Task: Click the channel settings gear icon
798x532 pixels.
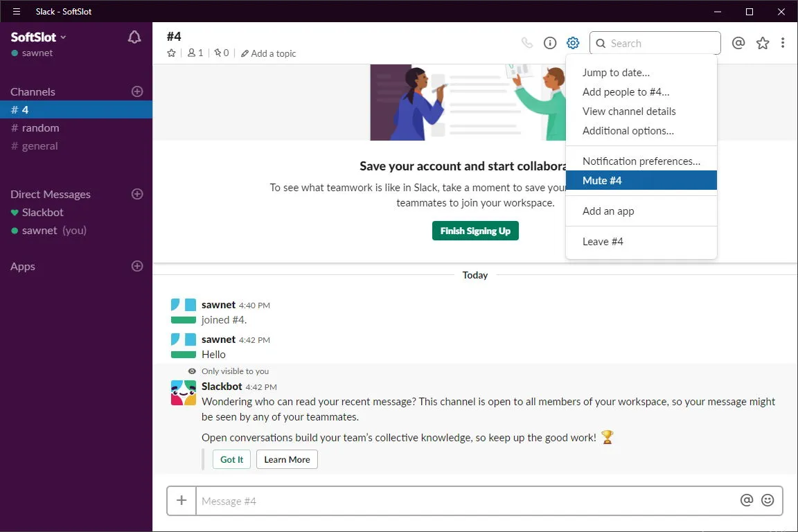Action: coord(573,43)
